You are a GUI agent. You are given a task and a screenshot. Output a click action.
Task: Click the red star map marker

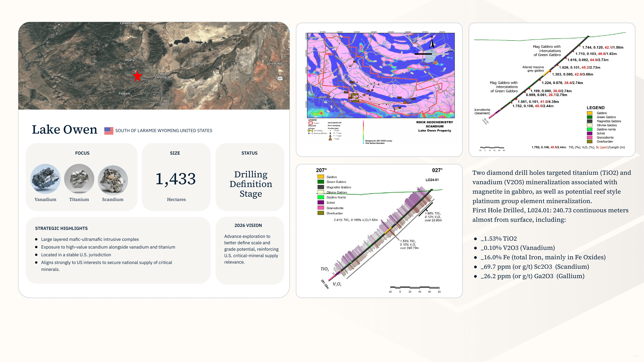tap(137, 76)
